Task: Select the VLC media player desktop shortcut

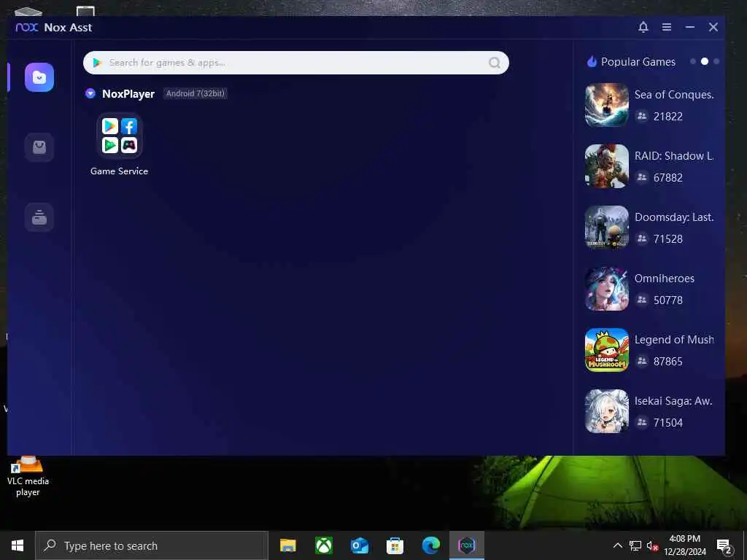Action: click(28, 476)
